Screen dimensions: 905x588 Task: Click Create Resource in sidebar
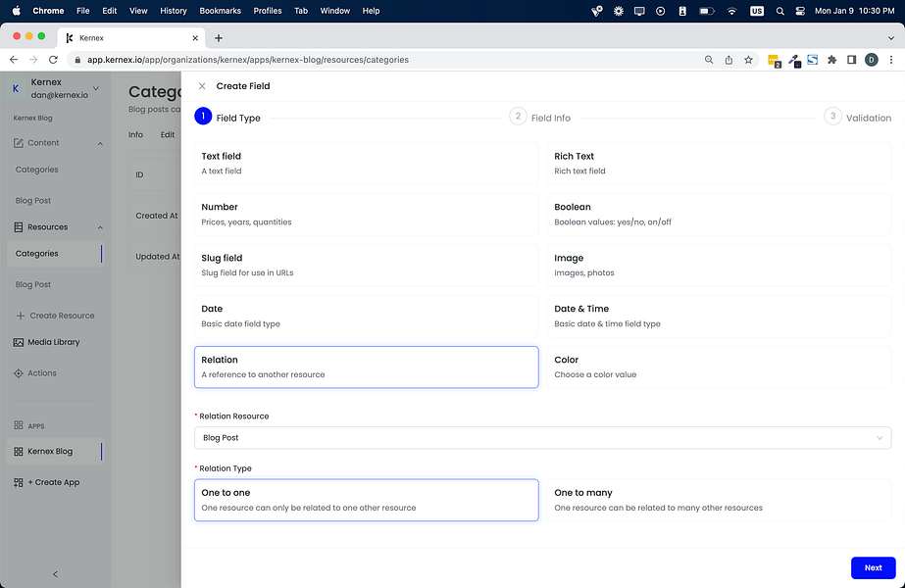pos(56,316)
